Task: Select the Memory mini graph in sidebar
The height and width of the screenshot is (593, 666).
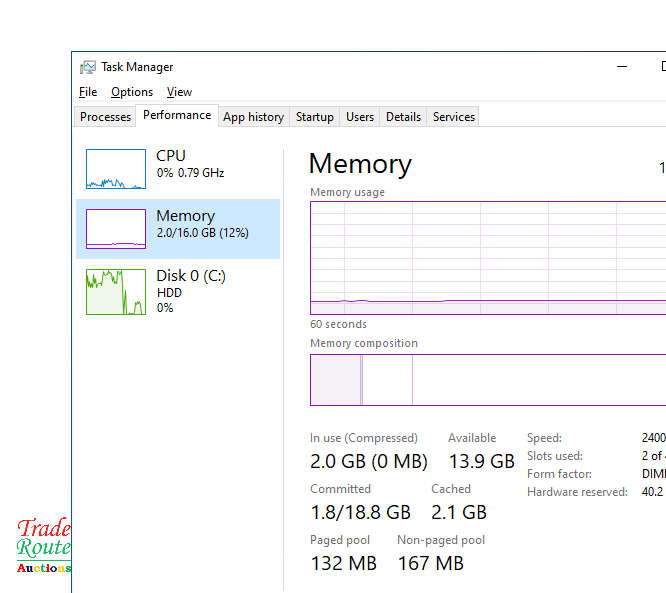Action: 115,229
